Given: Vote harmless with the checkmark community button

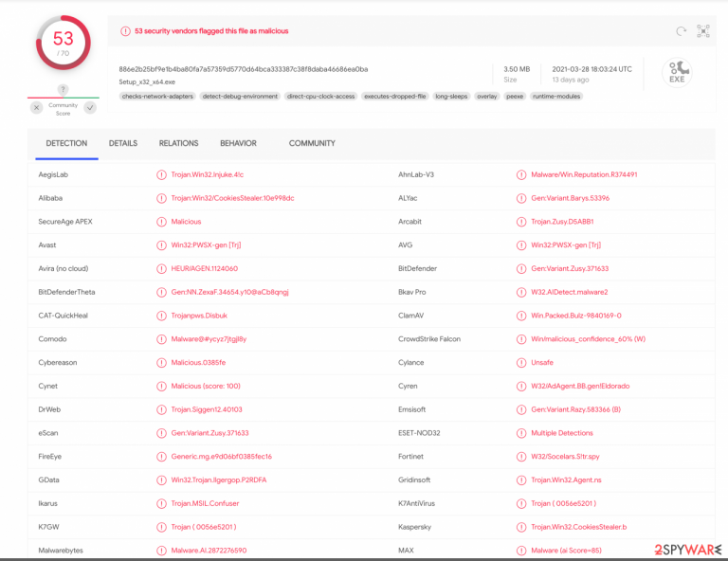Looking at the screenshot, I should coord(90,108).
